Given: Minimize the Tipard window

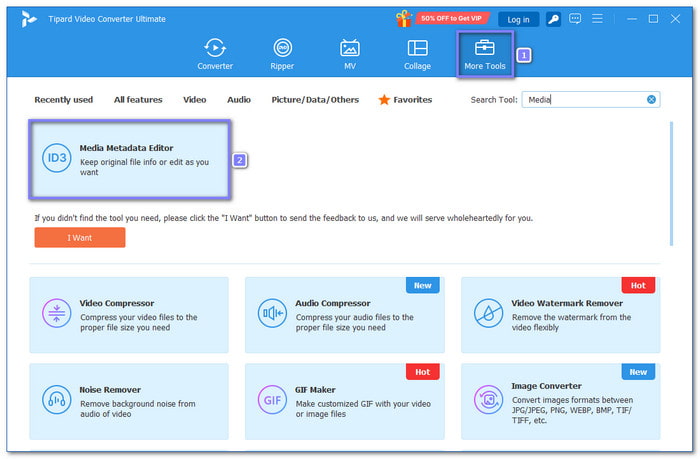Looking at the screenshot, I should coord(632,19).
